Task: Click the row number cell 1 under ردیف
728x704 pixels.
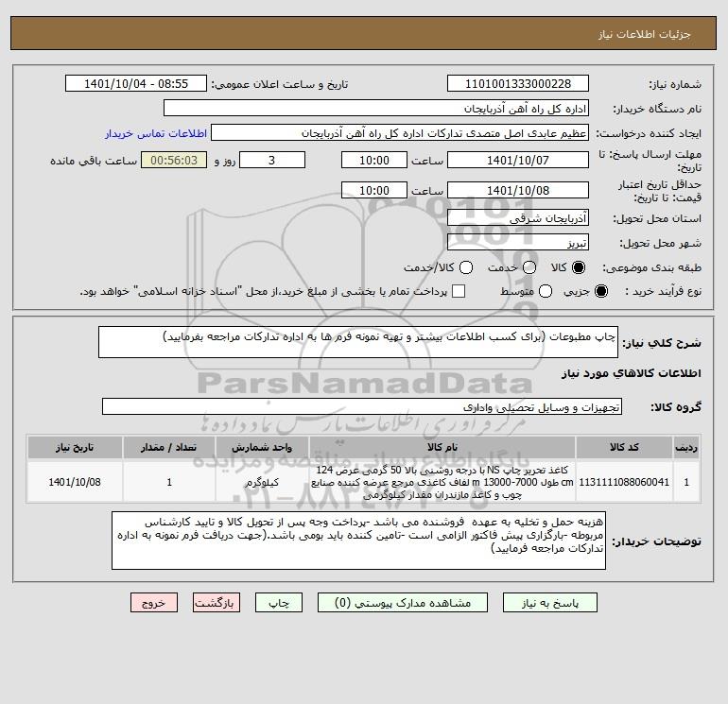Action: [686, 482]
